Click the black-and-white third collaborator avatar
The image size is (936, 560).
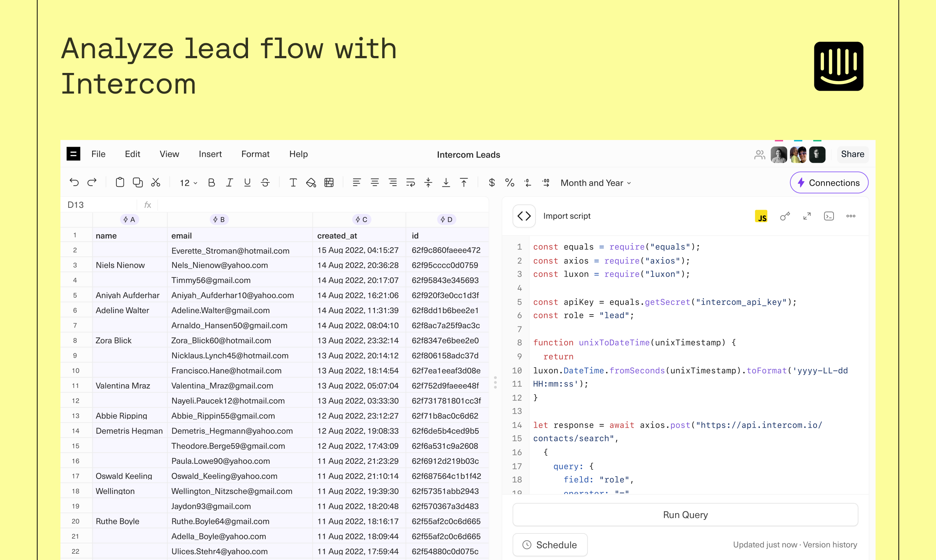[817, 155]
